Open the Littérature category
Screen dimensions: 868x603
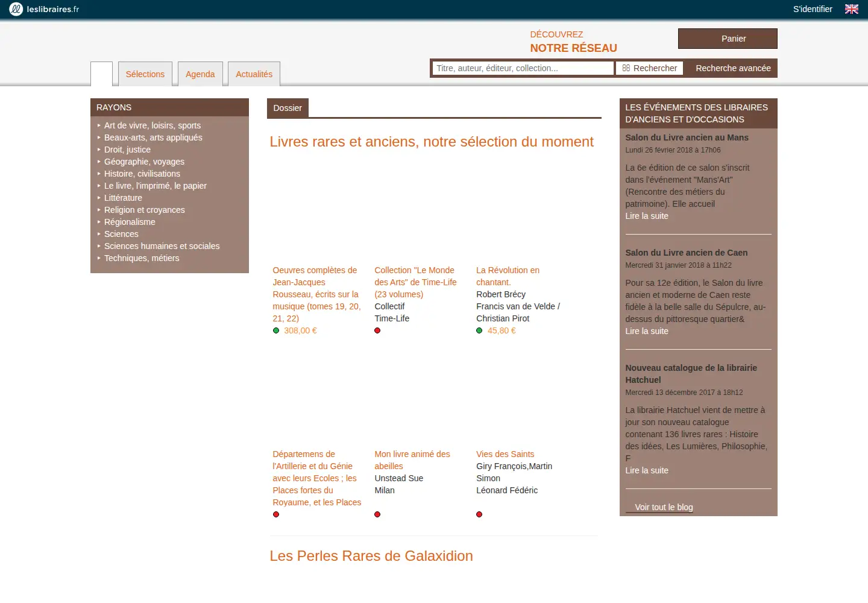(123, 198)
